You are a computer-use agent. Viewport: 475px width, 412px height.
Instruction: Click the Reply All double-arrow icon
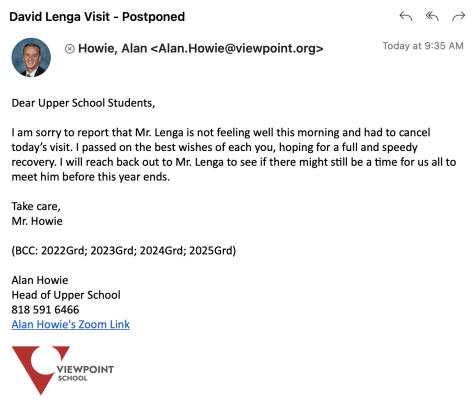tap(432, 16)
